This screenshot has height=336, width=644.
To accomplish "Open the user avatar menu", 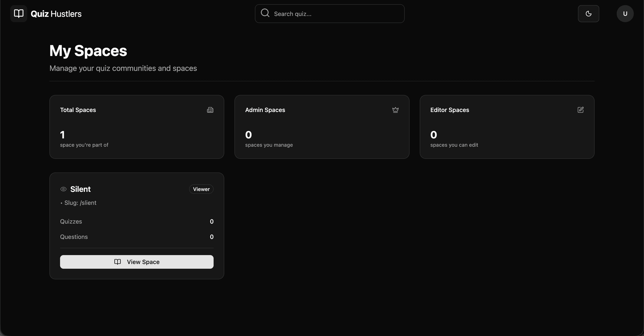I will coord(625,14).
